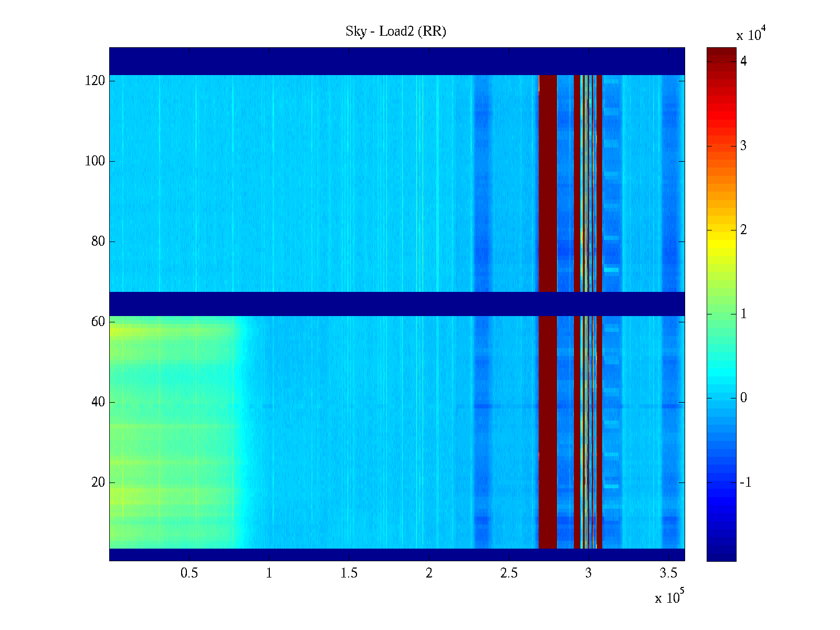Click the x-axis tick label 3.5
Viewport: 840px width, 630px height.
pos(668,573)
